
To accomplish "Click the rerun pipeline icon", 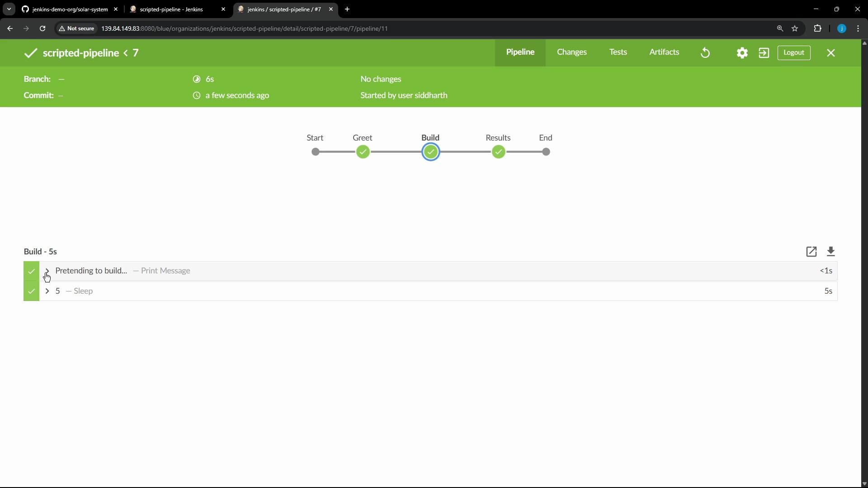I will 705,53.
